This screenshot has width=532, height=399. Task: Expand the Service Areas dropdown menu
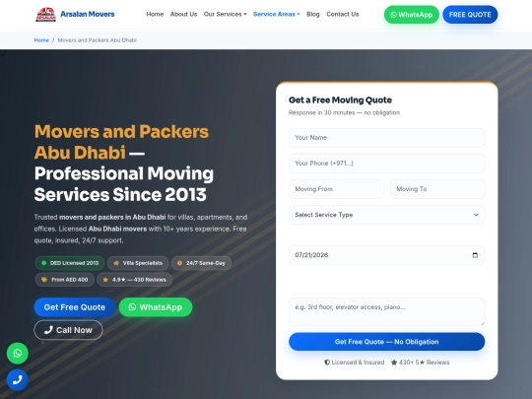[277, 14]
